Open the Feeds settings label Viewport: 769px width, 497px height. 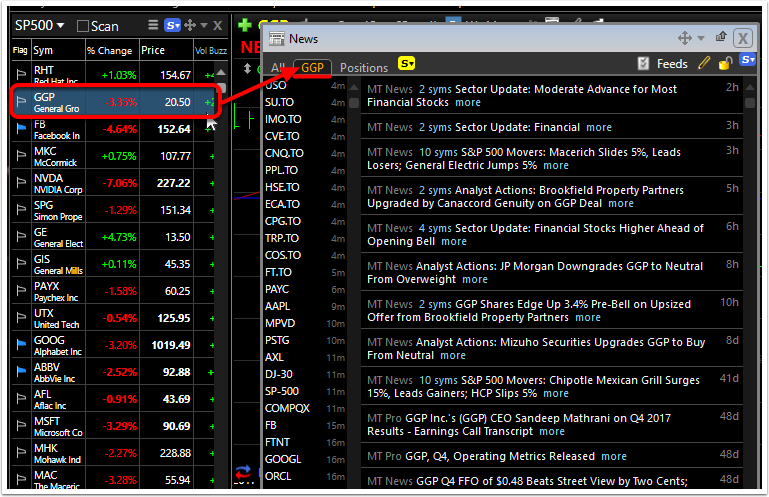(672, 64)
